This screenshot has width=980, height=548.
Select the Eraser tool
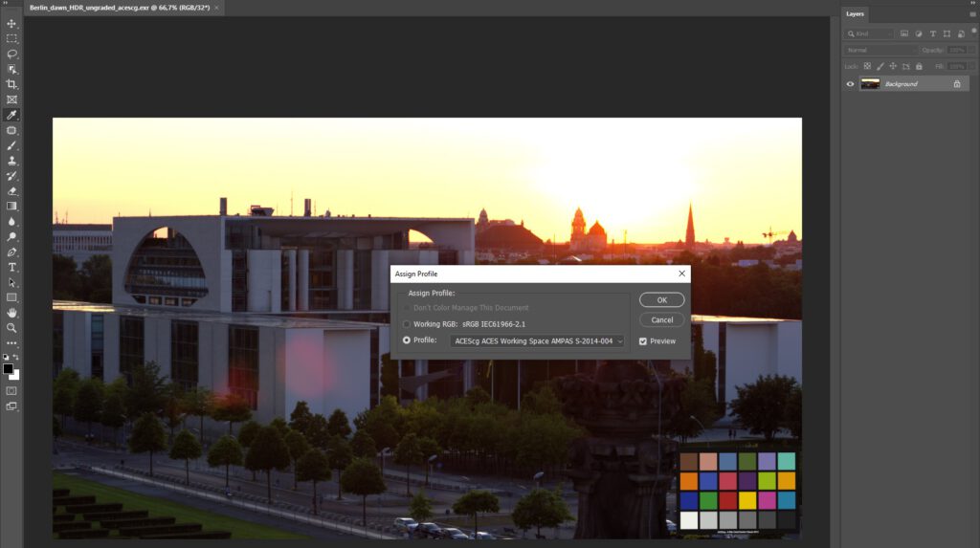click(x=11, y=191)
